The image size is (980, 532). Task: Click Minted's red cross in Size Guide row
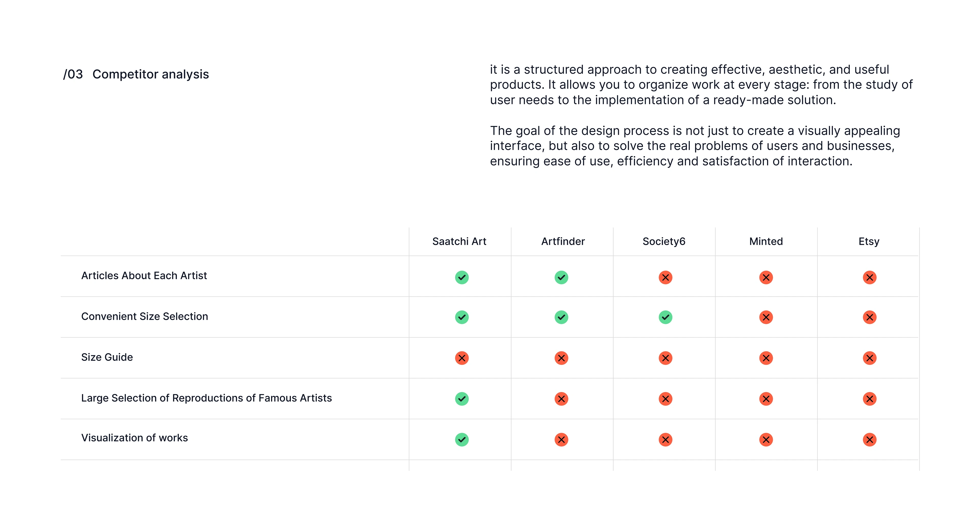766,358
